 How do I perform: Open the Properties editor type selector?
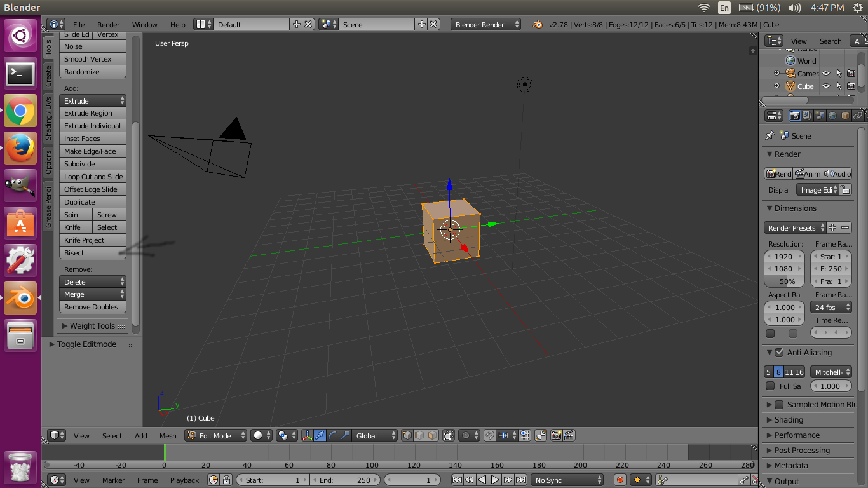[775, 116]
